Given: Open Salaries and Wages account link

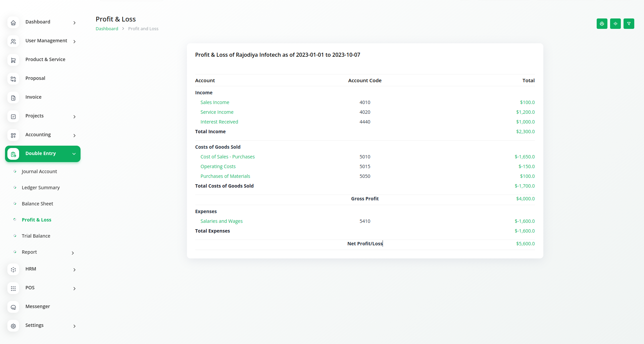Looking at the screenshot, I should pyautogui.click(x=221, y=221).
